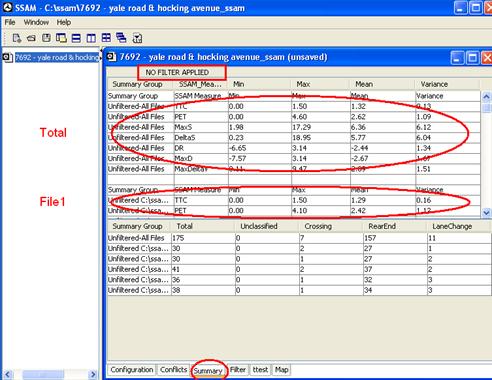Open the Help menu
The height and width of the screenshot is (380, 492).
point(63,22)
